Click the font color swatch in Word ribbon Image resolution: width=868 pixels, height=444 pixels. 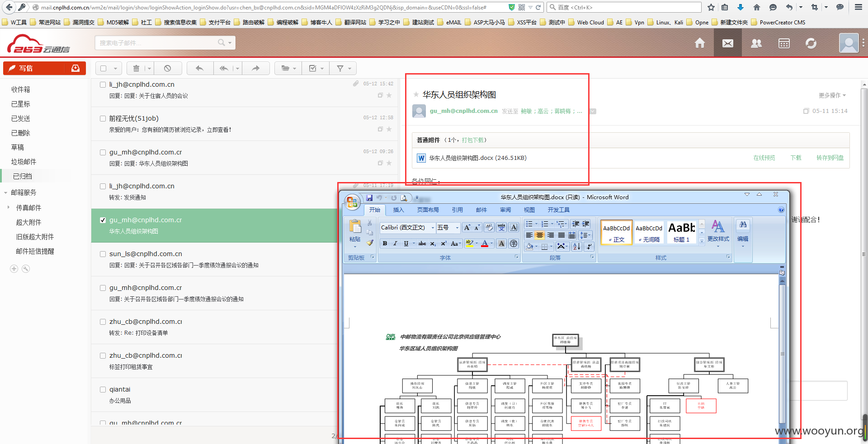pos(485,243)
